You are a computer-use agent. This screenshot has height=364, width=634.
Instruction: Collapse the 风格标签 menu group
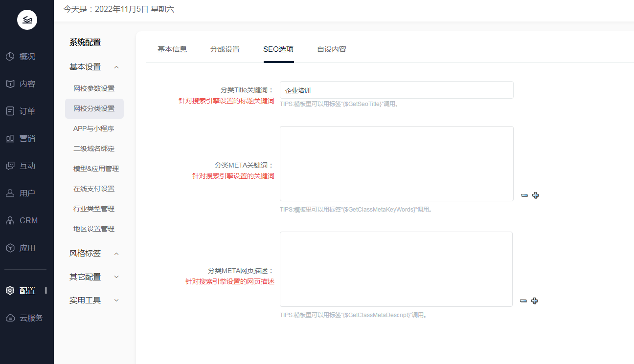tap(116, 254)
